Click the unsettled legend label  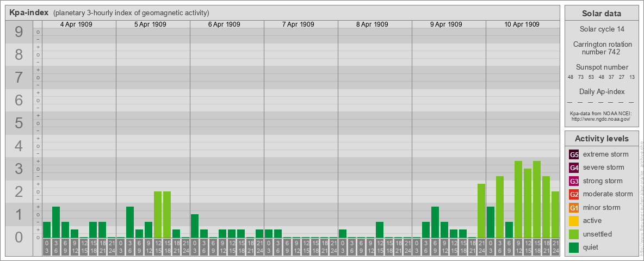597,234
